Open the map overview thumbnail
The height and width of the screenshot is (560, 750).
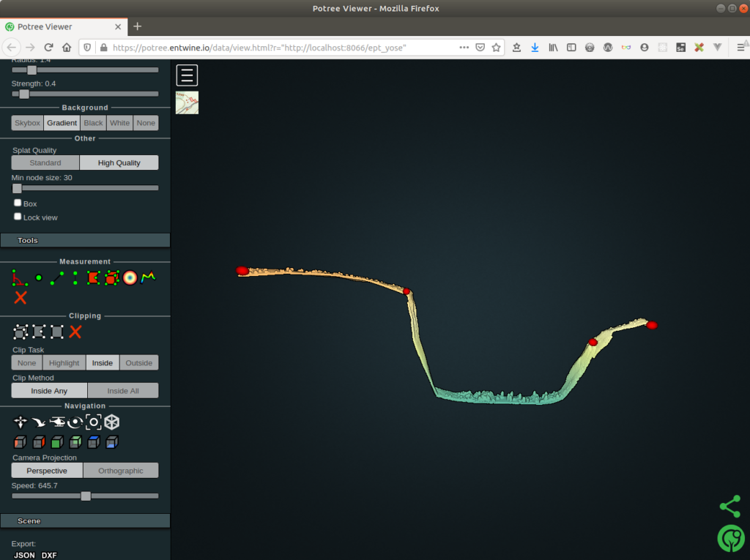(x=187, y=102)
